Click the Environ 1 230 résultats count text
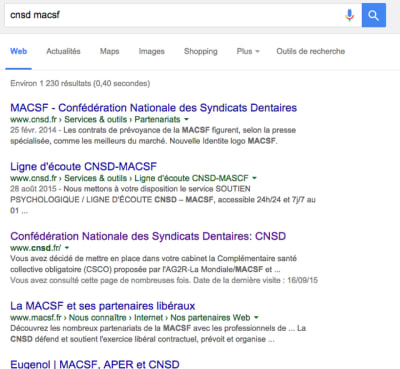Screen dimensions: 400x369 [80, 83]
